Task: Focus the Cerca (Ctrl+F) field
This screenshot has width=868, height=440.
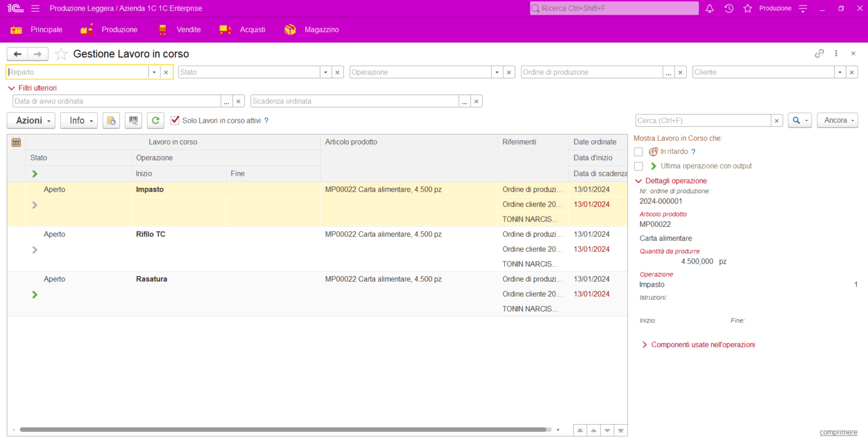Action: [x=703, y=120]
